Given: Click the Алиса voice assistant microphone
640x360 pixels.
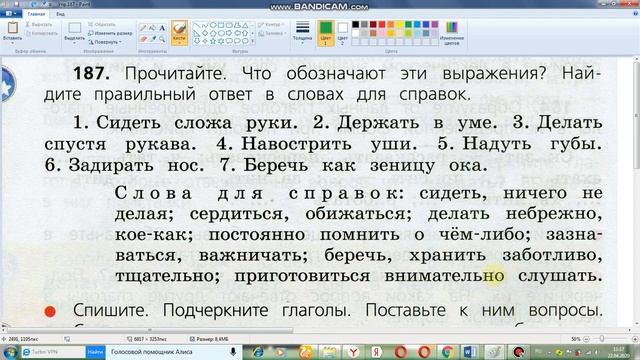Looking at the screenshot, I should coord(233,352).
